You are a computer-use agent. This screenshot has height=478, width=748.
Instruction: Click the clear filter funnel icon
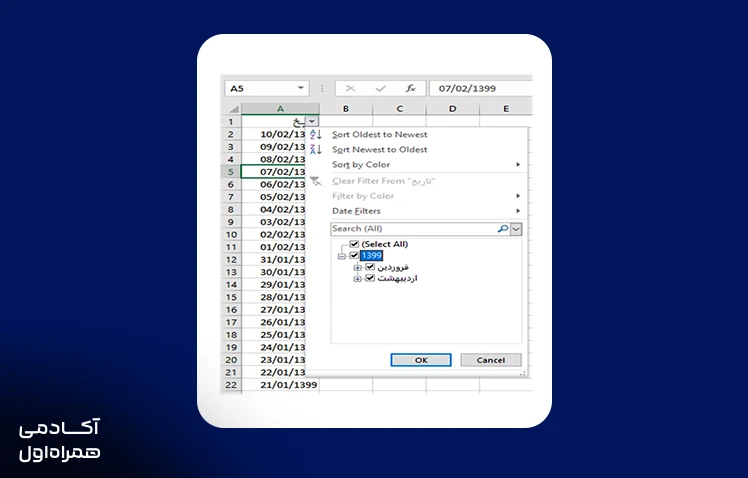point(315,181)
